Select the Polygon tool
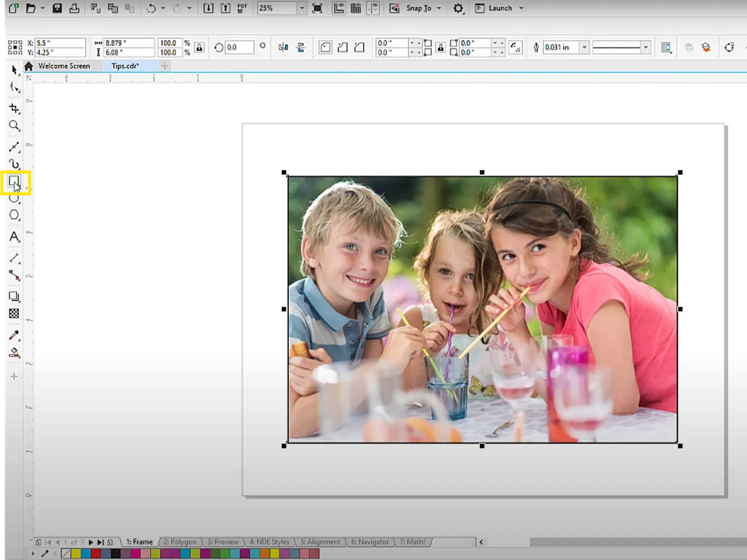Screen dimensions: 747x560 point(15,215)
